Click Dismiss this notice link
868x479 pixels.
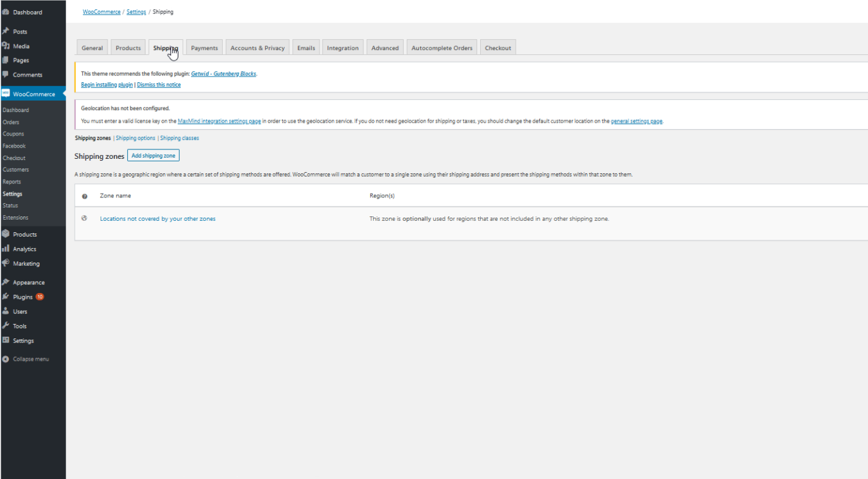159,85
